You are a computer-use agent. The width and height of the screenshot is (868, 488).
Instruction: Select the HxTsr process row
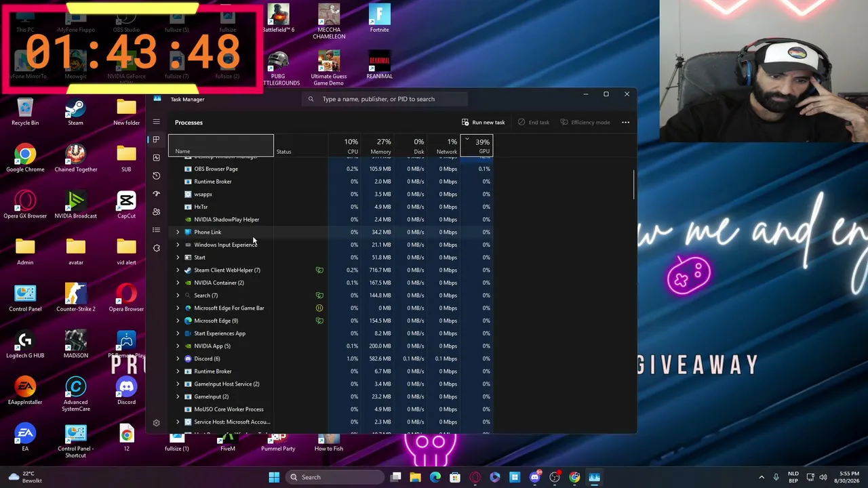click(x=331, y=207)
